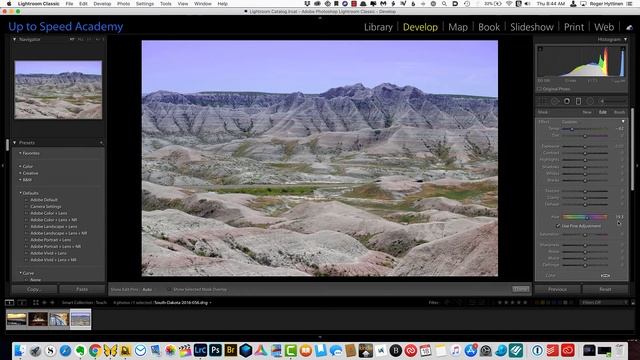Open Show Edit Pins Auto dropdown
Image resolution: width=640 pixels, height=360 pixels.
tap(148, 289)
